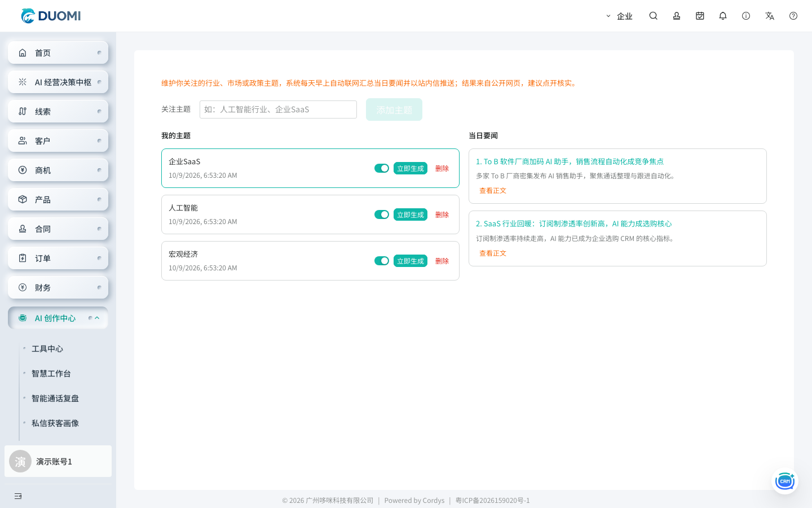This screenshot has width=812, height=508.
Task: Open the AI 经营决策中枢 menu
Action: tap(58, 82)
